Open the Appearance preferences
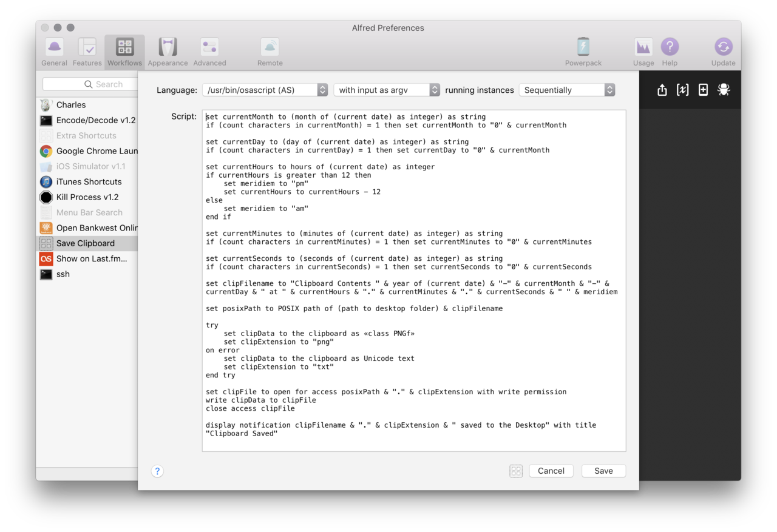 coord(168,52)
